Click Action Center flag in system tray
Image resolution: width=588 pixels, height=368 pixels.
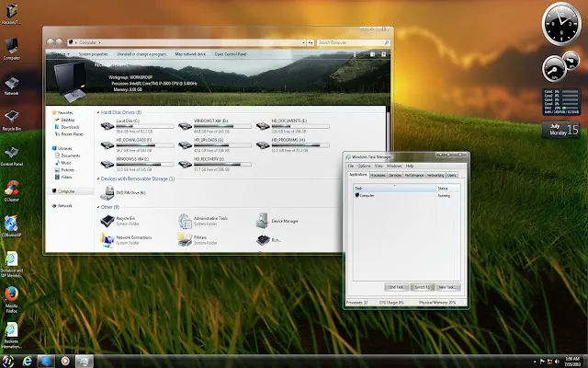542,362
